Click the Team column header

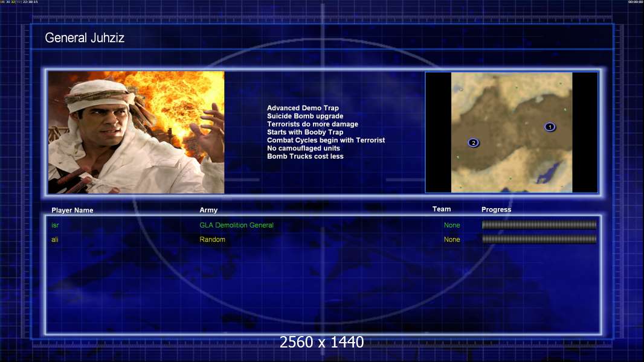(x=442, y=209)
